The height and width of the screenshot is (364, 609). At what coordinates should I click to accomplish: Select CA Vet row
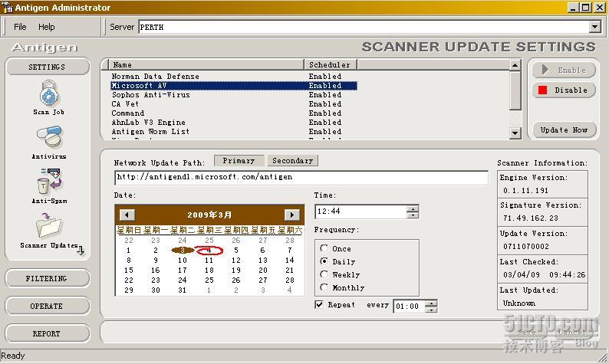point(233,104)
